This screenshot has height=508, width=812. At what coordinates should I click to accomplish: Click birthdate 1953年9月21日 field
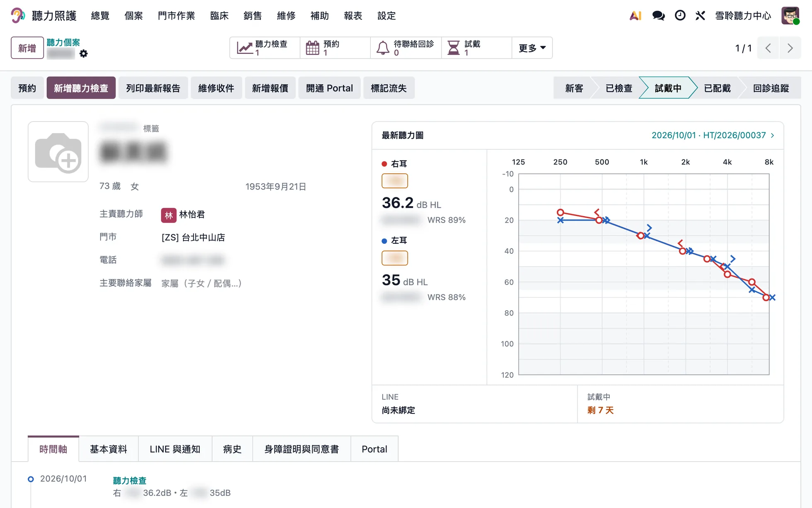click(x=276, y=187)
